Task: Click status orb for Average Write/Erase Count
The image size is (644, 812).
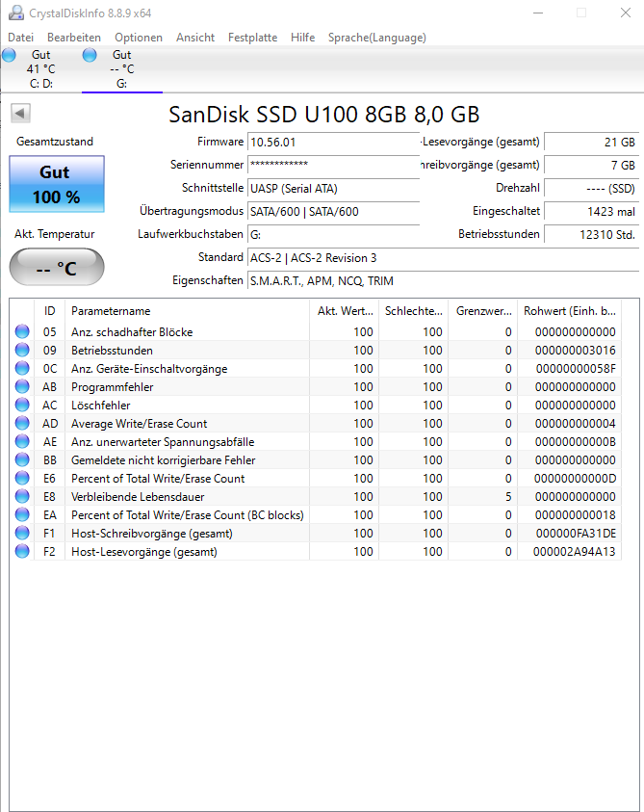Action: (x=22, y=423)
